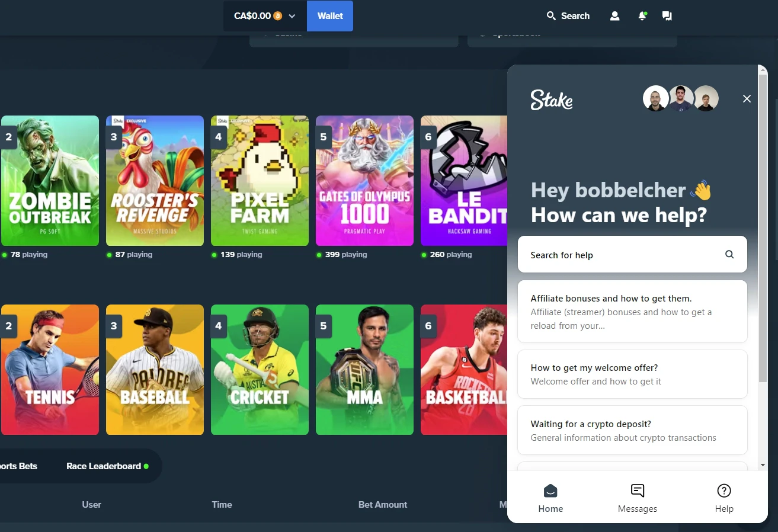Close the Stake help widget
Viewport: 778px width, 532px height.
(x=747, y=99)
